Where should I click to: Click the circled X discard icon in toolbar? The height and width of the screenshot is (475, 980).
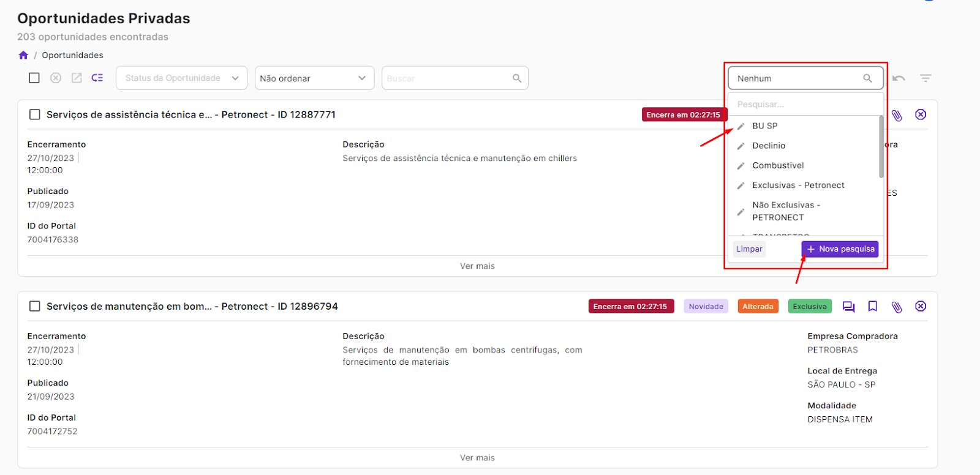click(56, 78)
